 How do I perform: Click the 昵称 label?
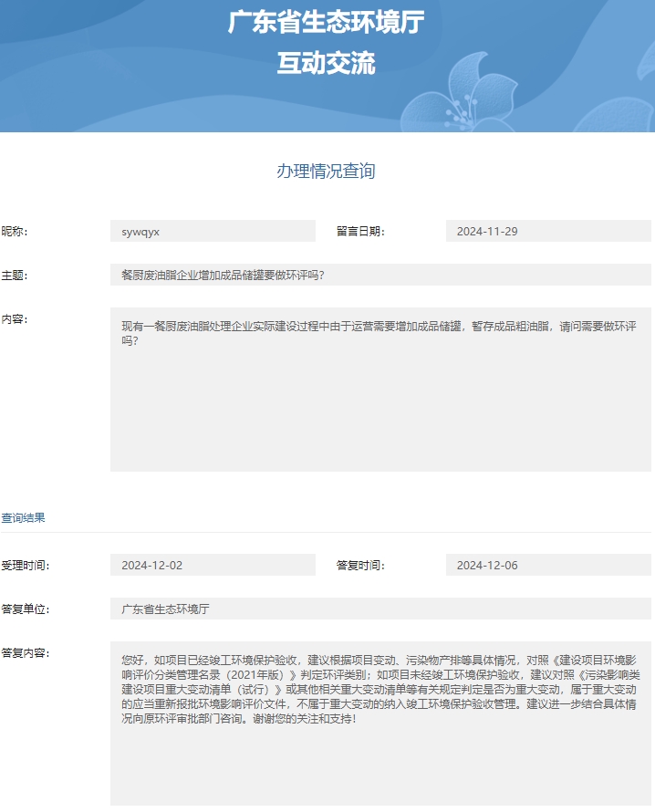click(x=16, y=232)
